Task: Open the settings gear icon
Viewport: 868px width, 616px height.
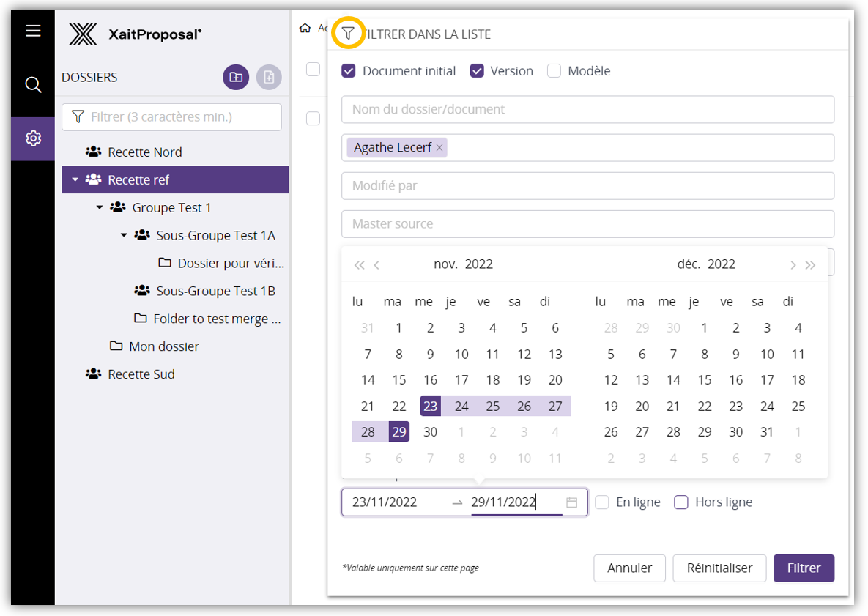Action: (33, 138)
